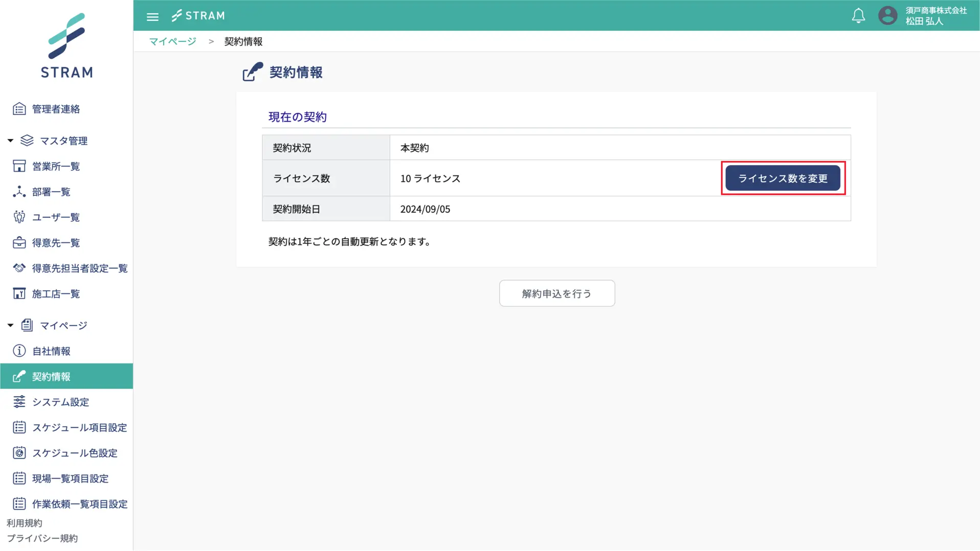Open 得意先一覧 via briefcase icon
Image resolution: width=980 pixels, height=551 pixels.
coord(19,243)
